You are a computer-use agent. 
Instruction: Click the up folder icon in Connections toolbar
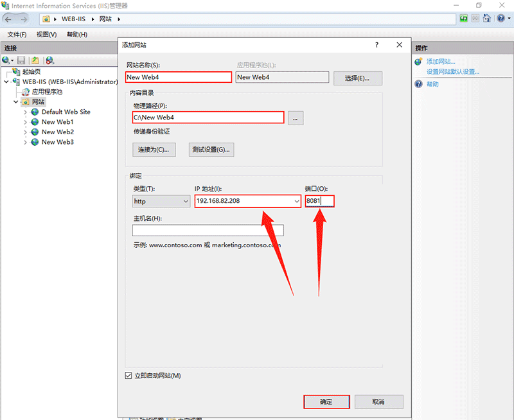[35, 60]
